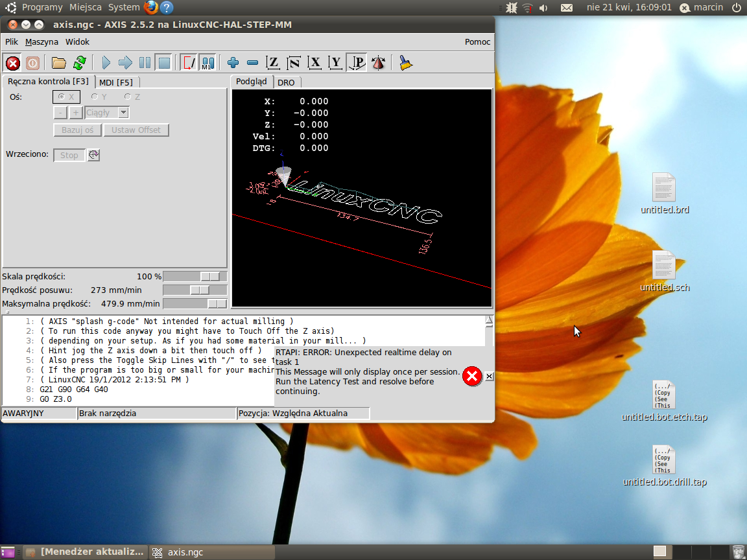Toggle optional pause M1
The height and width of the screenshot is (560, 747).
tap(207, 63)
